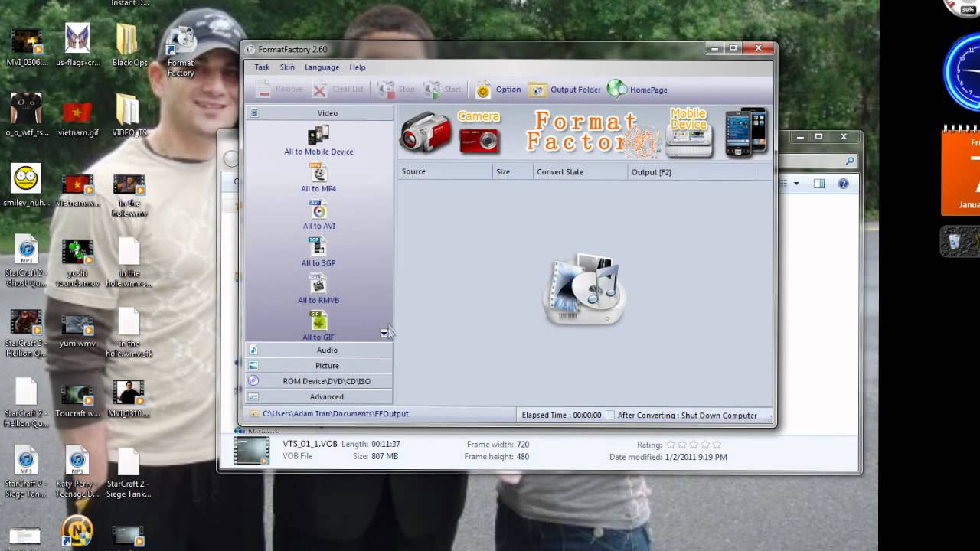Viewport: 980px width, 551px height.
Task: Click the Video list scroll-down arrow
Action: (x=384, y=334)
